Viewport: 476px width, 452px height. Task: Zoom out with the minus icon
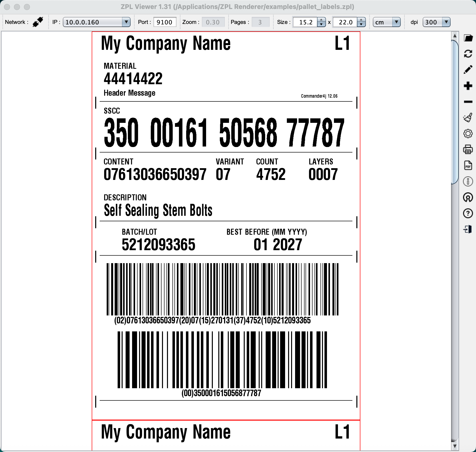[x=468, y=102]
